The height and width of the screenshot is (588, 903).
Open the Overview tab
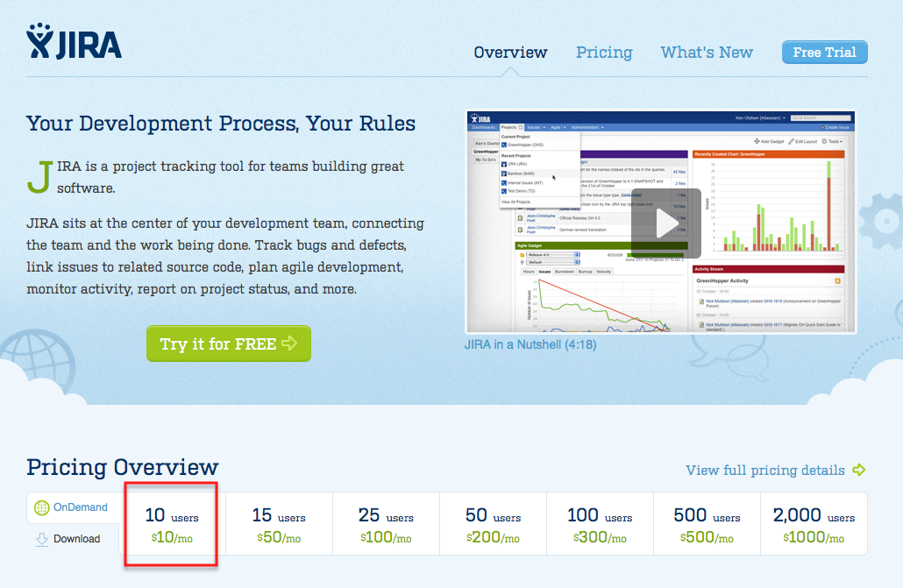click(x=510, y=53)
